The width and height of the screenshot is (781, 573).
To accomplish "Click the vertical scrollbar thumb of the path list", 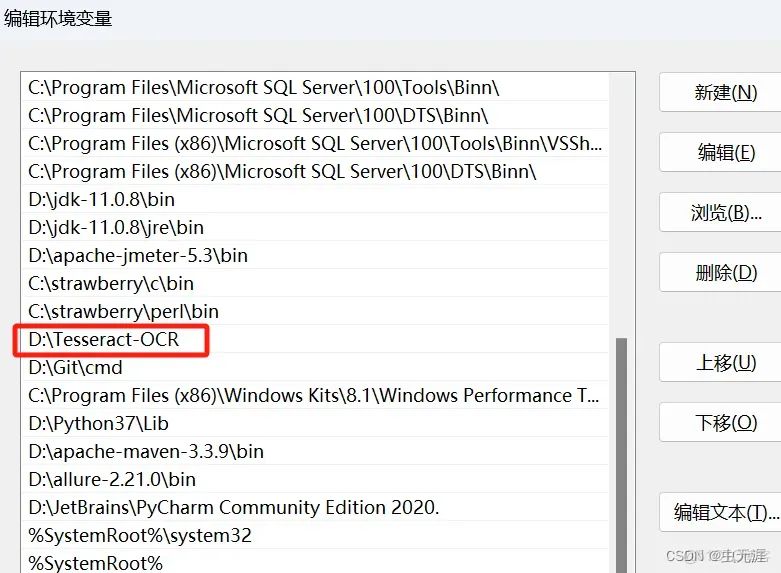I will coord(621,454).
